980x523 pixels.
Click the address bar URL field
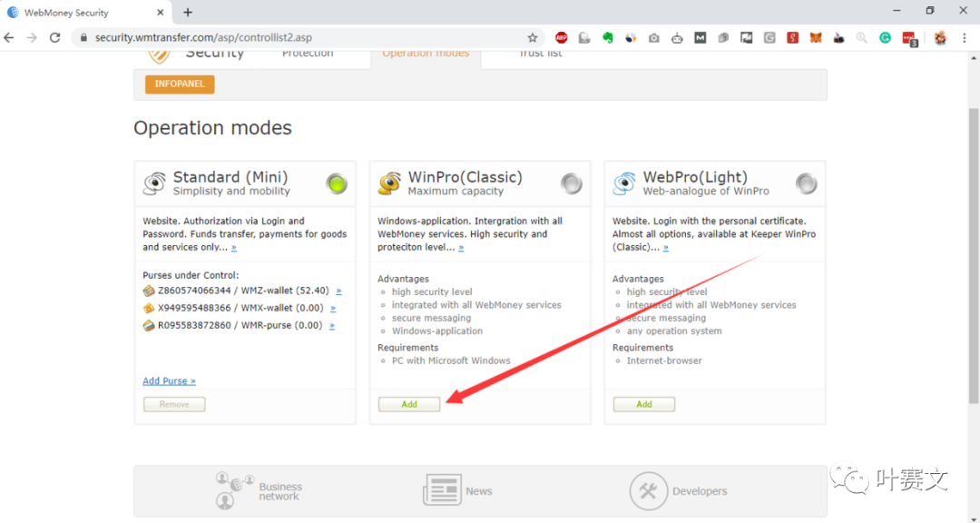point(299,38)
